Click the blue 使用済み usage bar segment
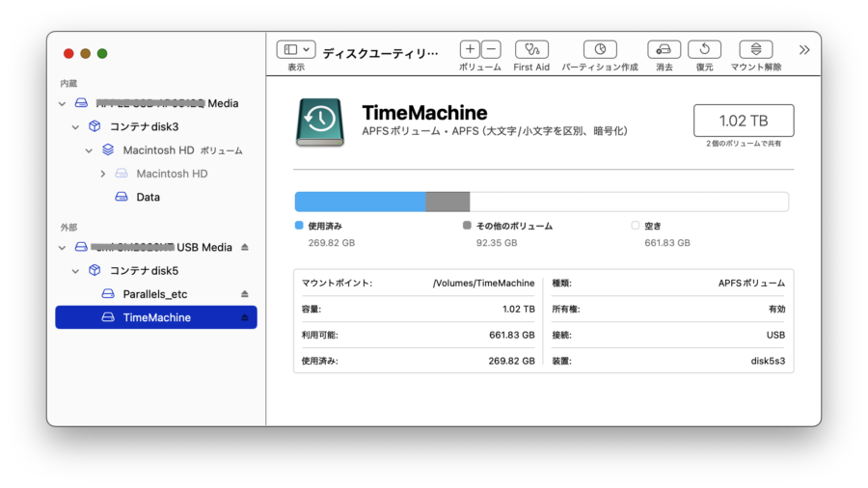 pos(360,202)
